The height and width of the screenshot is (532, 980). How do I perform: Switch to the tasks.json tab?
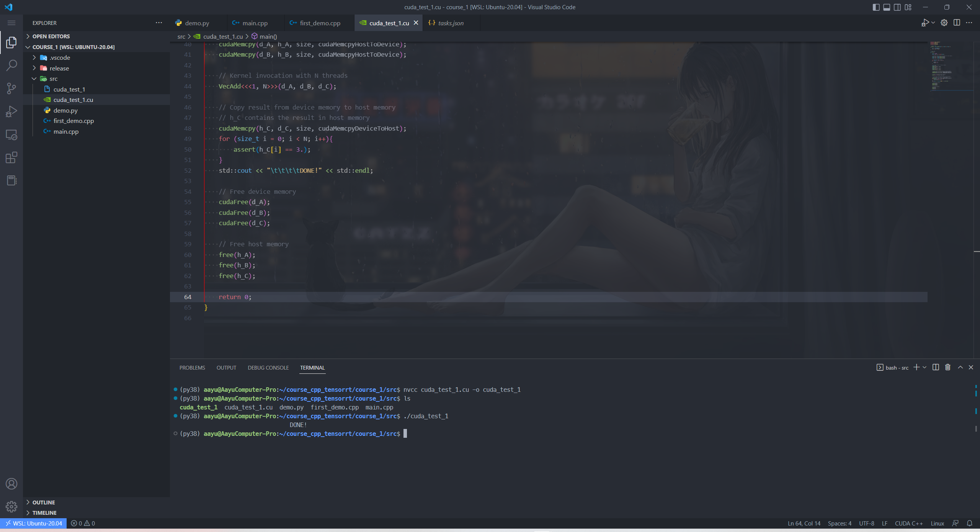(x=451, y=23)
